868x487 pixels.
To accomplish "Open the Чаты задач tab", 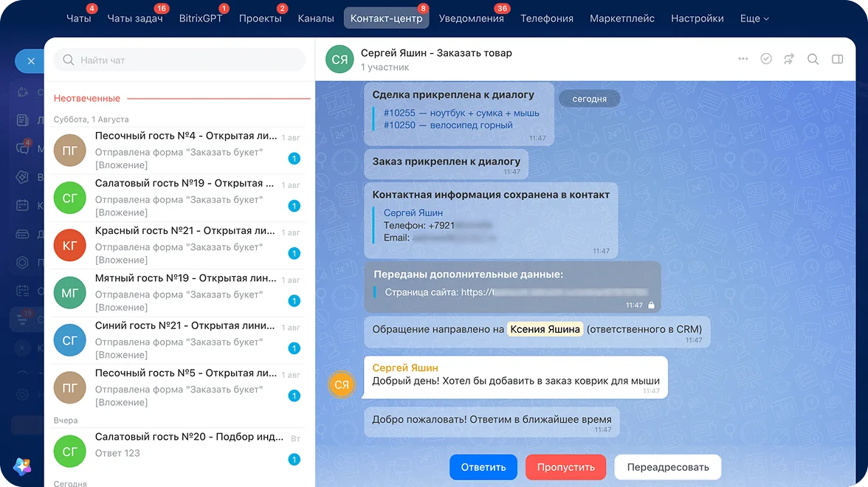I will 134,18.
